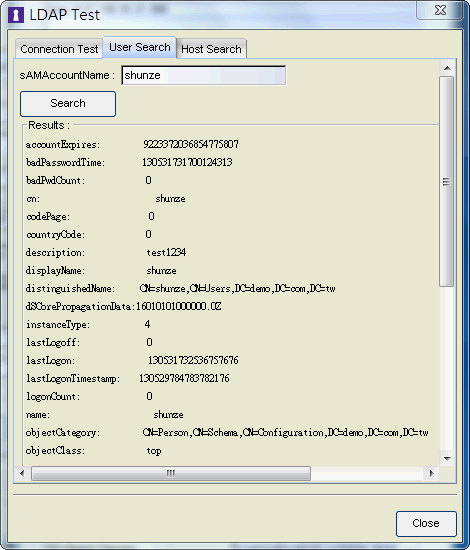Click the name value shunze
The image size is (470, 550).
pos(168,415)
